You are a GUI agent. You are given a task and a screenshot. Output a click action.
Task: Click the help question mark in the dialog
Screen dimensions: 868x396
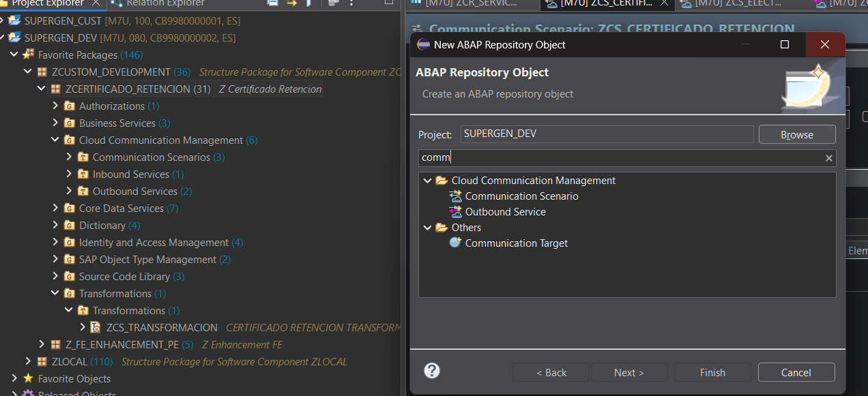(431, 371)
